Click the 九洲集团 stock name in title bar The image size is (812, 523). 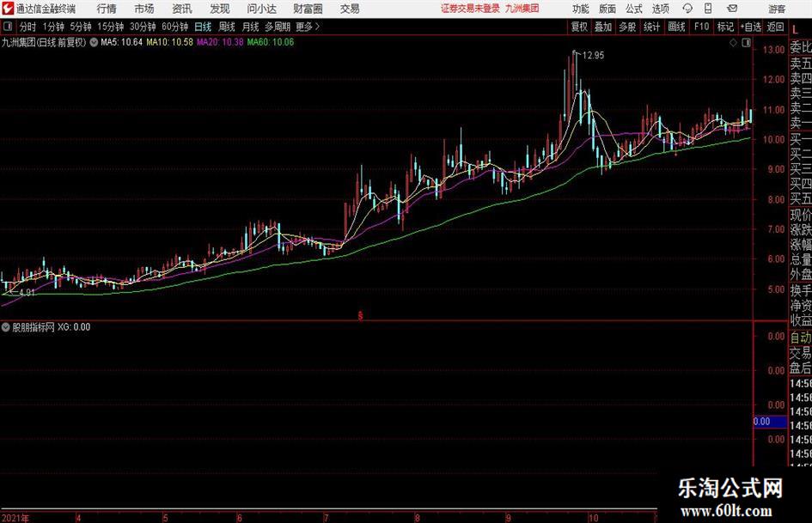(522, 9)
